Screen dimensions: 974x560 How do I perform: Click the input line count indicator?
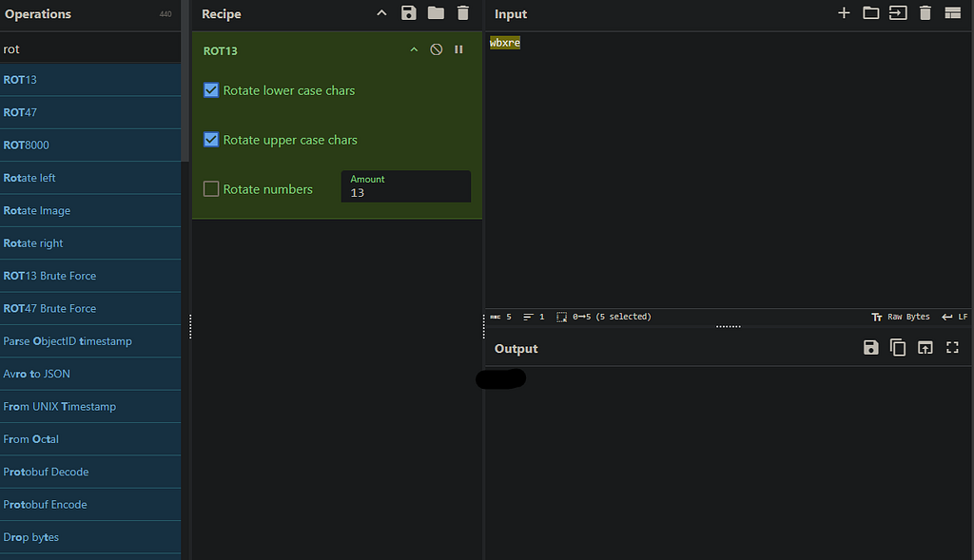point(534,317)
